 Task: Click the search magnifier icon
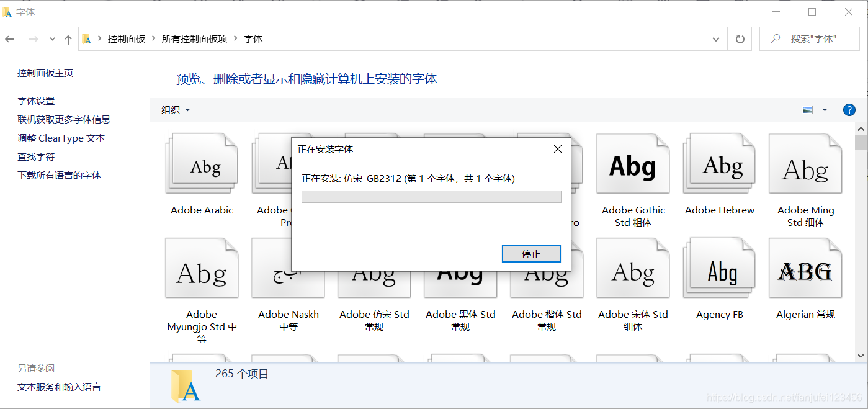click(x=776, y=38)
